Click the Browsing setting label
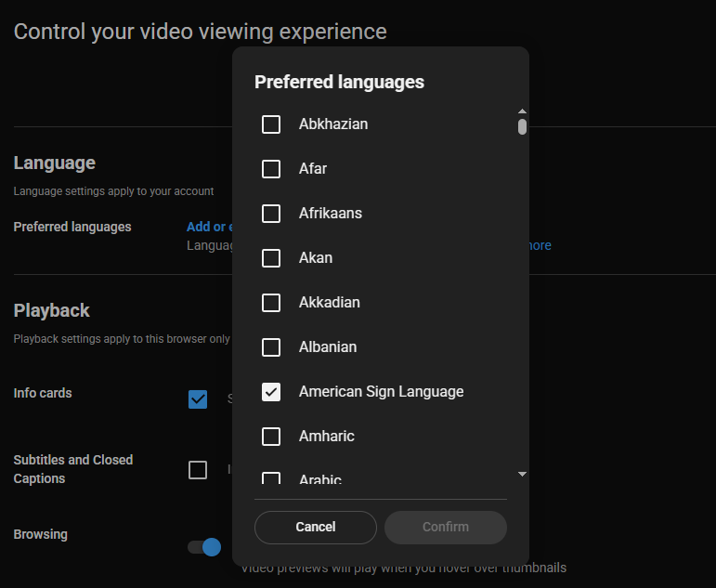The width and height of the screenshot is (716, 588). click(41, 534)
